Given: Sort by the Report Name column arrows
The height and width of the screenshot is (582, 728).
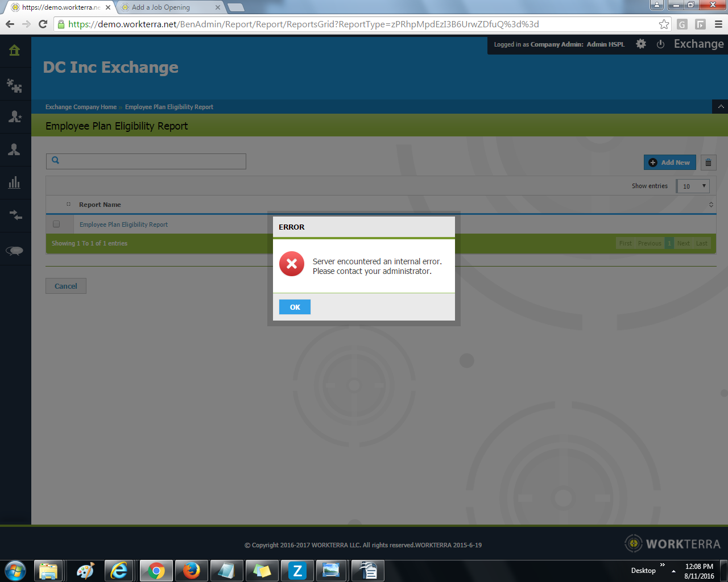Looking at the screenshot, I should coord(711,205).
